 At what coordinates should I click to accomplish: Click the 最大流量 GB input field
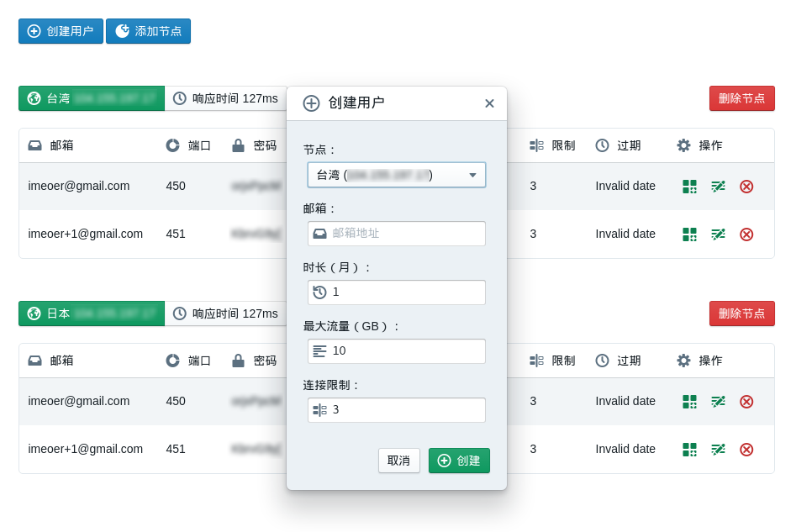396,350
